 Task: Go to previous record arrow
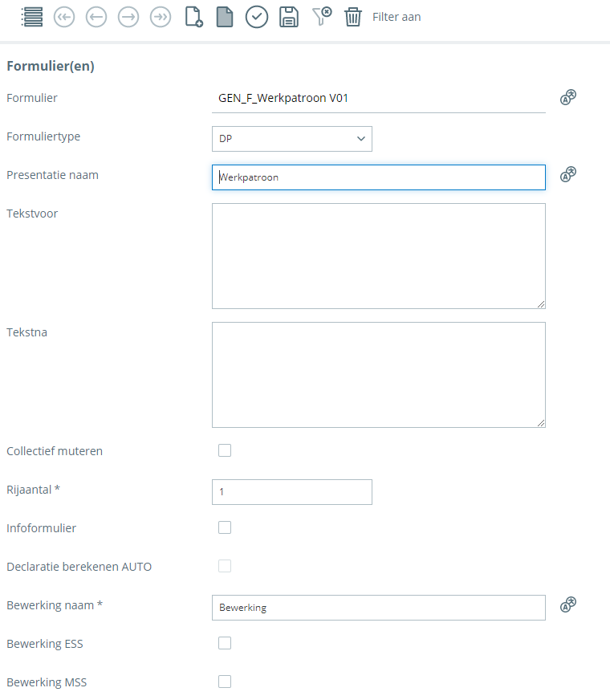point(96,17)
